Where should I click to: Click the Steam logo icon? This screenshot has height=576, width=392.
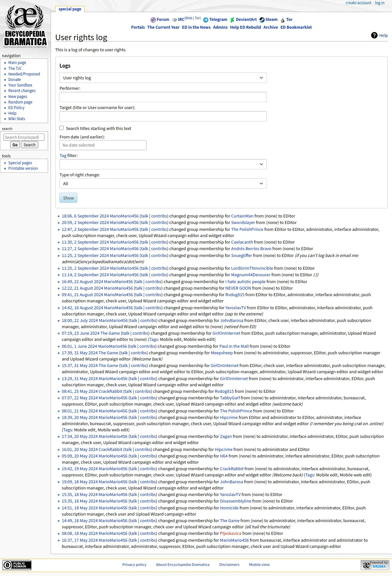[x=262, y=20]
